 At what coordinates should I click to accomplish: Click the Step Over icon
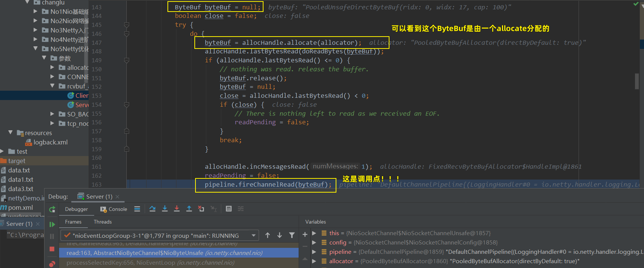coord(152,209)
